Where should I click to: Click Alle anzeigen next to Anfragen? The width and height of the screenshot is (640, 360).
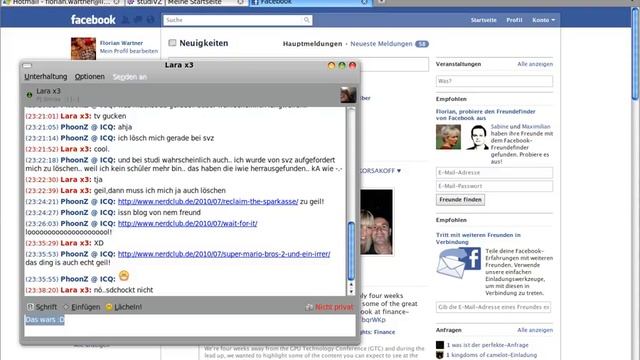[535, 330]
